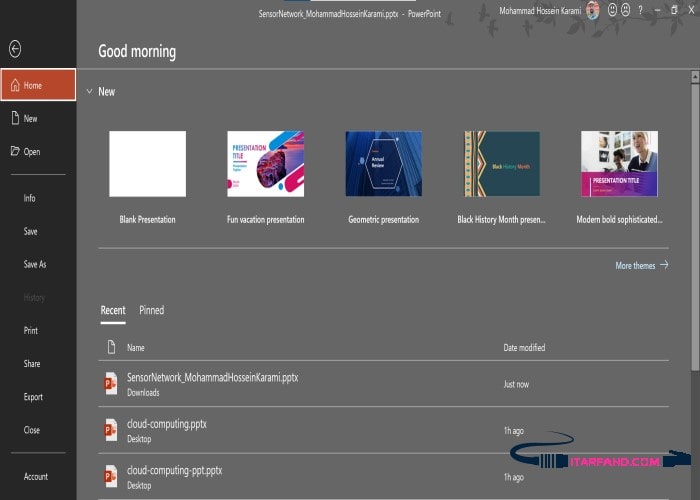
Task: Sort files by Date modified header
Action: [x=524, y=348]
